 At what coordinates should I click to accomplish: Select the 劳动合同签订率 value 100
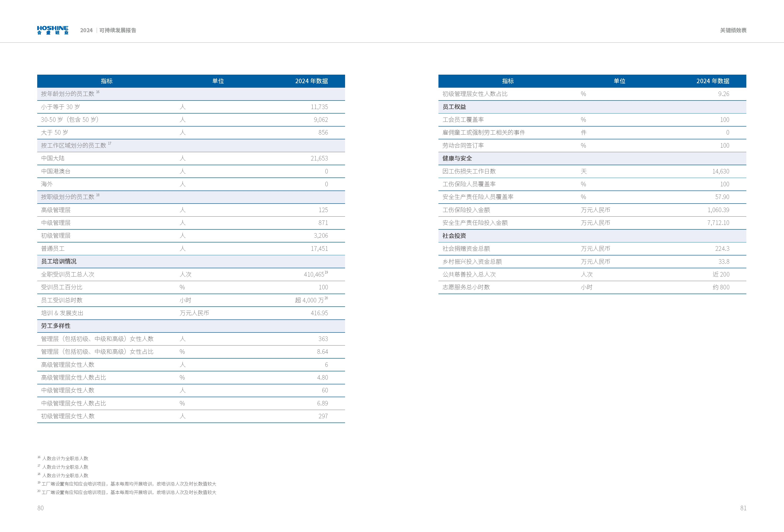(x=725, y=146)
